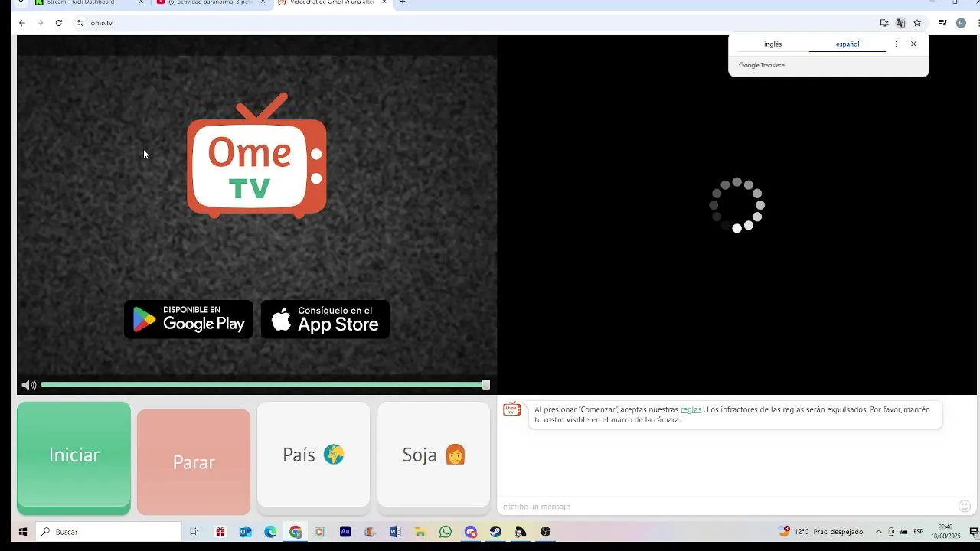The width and height of the screenshot is (980, 551).
Task: Open Google Chrome from the taskbar
Action: 296,532
